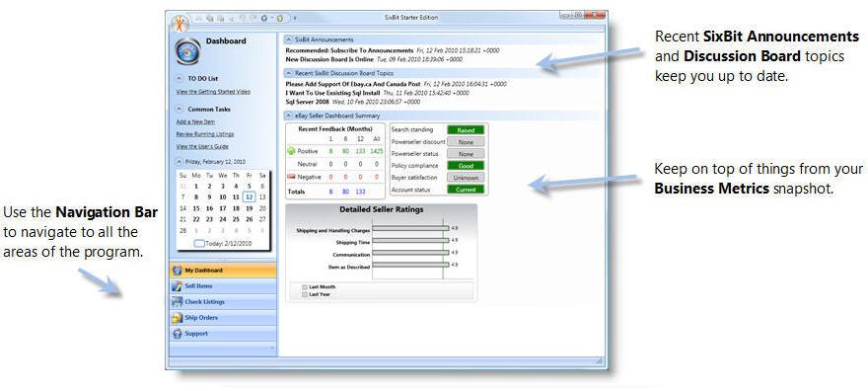This screenshot has height=391, width=868.
Task: Click the Totals row value 133
Action: point(360,192)
